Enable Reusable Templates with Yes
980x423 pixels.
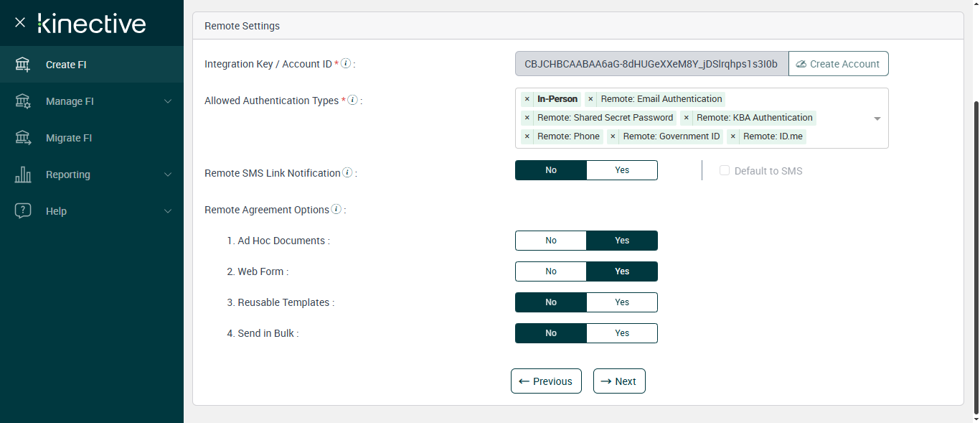pos(621,302)
